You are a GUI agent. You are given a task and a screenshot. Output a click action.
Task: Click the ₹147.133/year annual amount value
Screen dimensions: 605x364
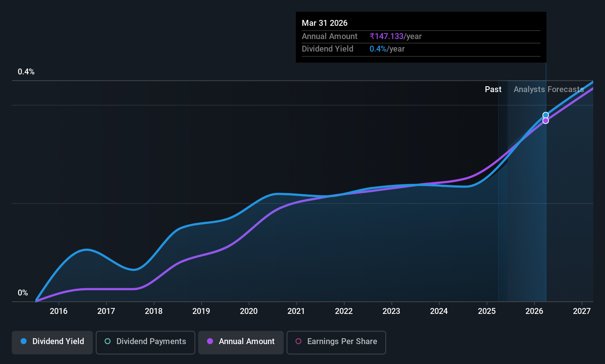[396, 36]
